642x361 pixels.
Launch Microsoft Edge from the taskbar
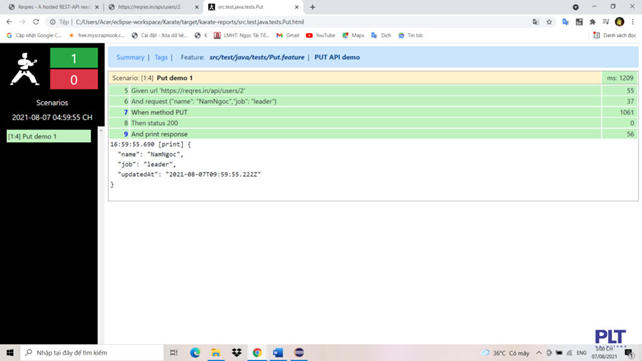pos(195,352)
